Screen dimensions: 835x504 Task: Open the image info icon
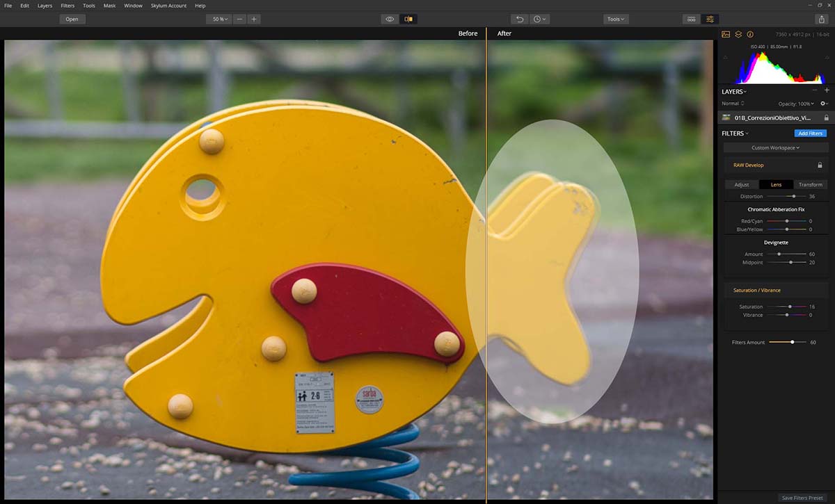coord(750,34)
